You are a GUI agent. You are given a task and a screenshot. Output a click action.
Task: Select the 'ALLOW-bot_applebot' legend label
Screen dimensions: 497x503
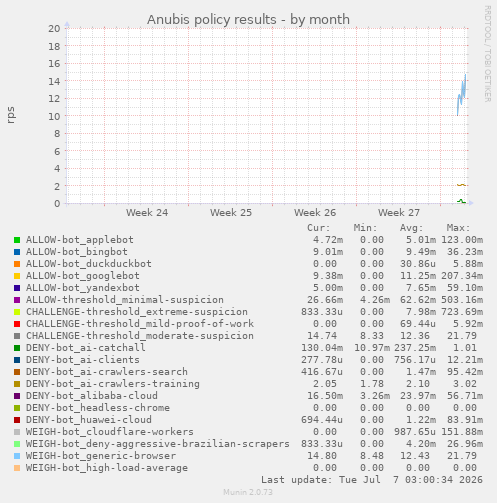pos(80,240)
